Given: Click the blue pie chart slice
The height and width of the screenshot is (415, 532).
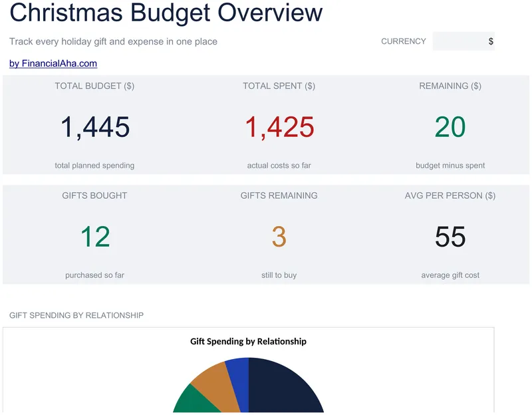Looking at the screenshot, I should pyautogui.click(x=241, y=380).
